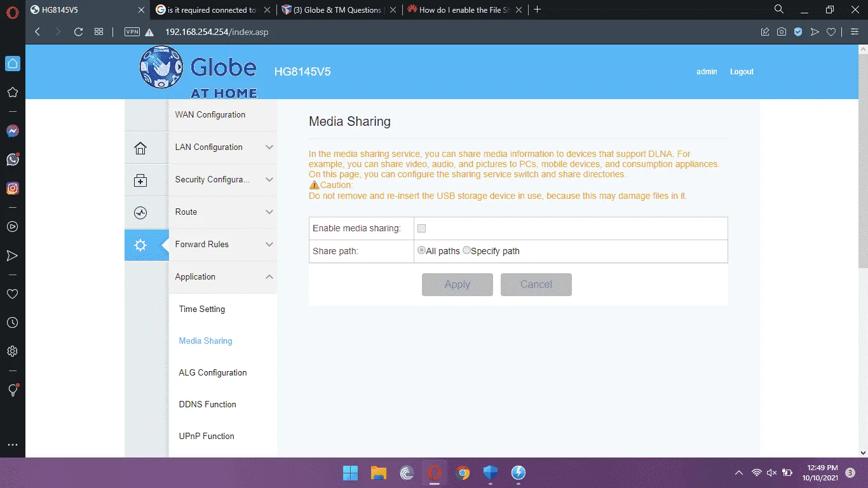
Task: Show hidden system tray icons chevron
Action: click(738, 473)
